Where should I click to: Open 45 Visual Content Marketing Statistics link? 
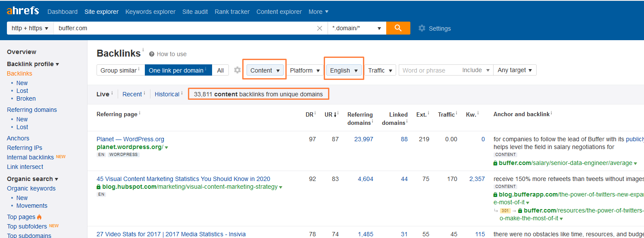183,179
